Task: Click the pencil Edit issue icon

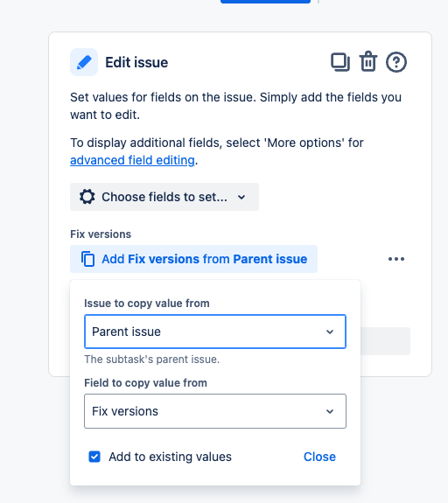Action: 84,62
